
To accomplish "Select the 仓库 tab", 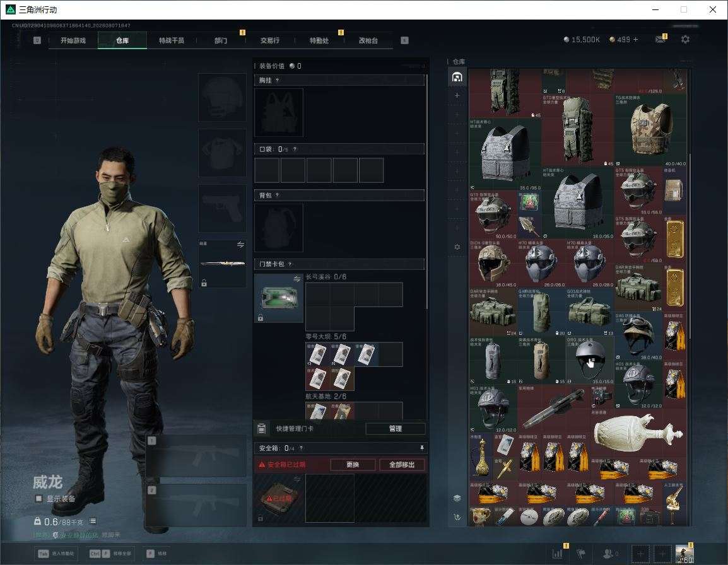I will click(x=122, y=40).
